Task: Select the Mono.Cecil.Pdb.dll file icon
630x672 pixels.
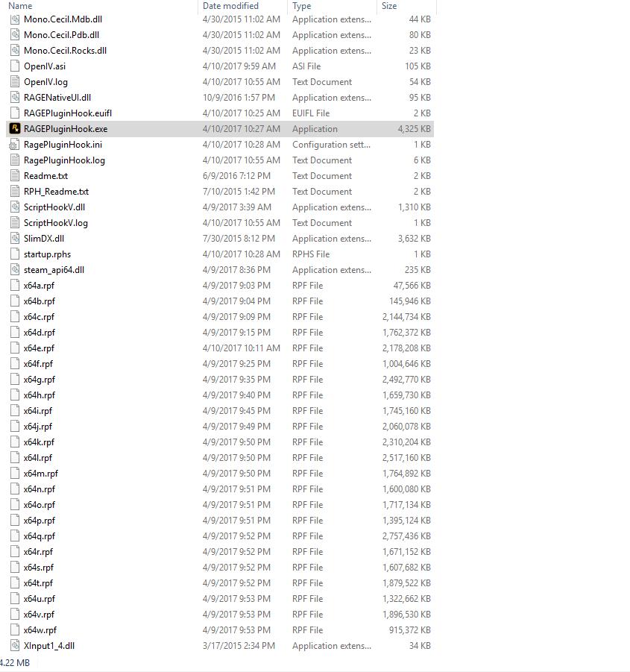Action: tap(15, 35)
